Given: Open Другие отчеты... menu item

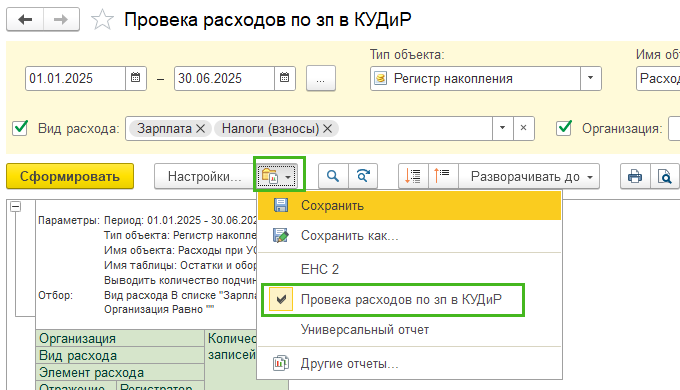Looking at the screenshot, I should (x=409, y=363).
